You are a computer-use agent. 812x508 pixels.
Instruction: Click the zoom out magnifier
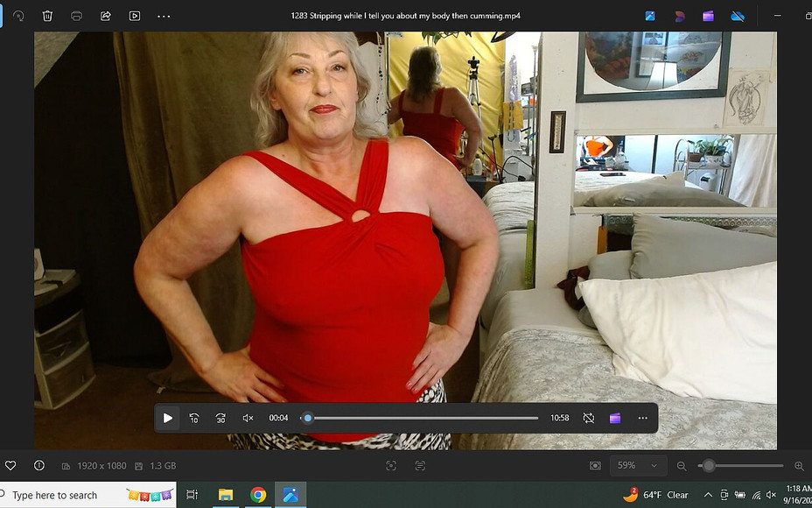coord(682,466)
